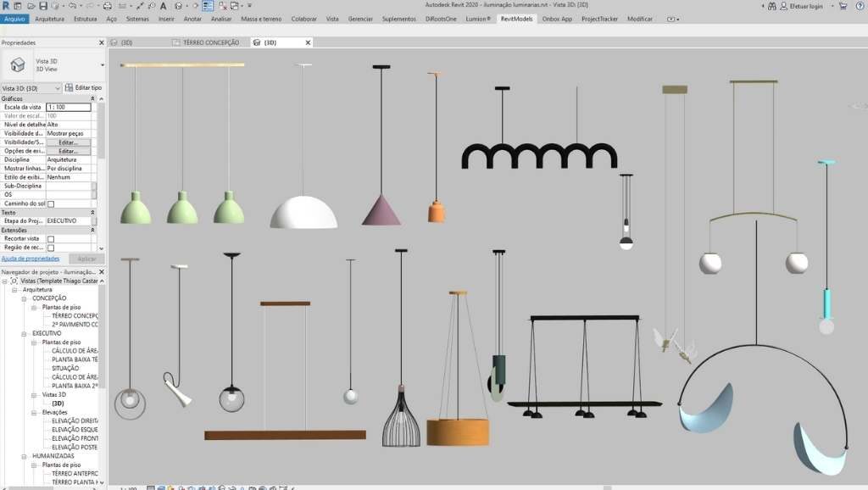The image size is (868, 490).
Task: Select the Text tool letter A icon
Action: 164,6
